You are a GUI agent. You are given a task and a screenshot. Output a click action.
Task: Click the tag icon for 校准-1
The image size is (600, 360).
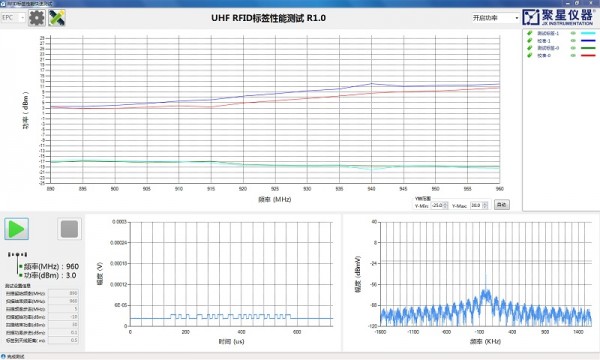tap(530, 41)
